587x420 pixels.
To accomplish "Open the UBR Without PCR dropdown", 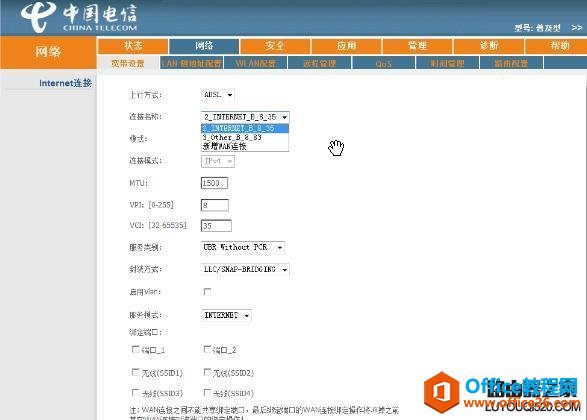I will click(x=243, y=247).
